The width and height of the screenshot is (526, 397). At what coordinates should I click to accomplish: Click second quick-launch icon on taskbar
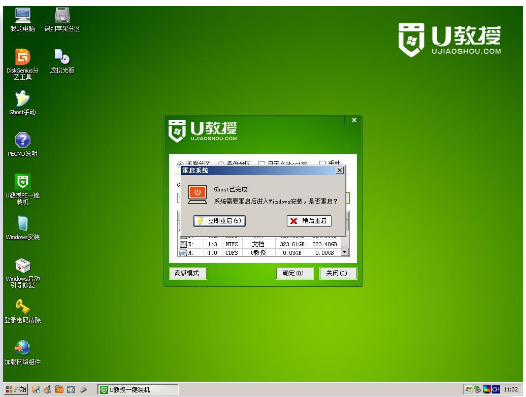48,389
